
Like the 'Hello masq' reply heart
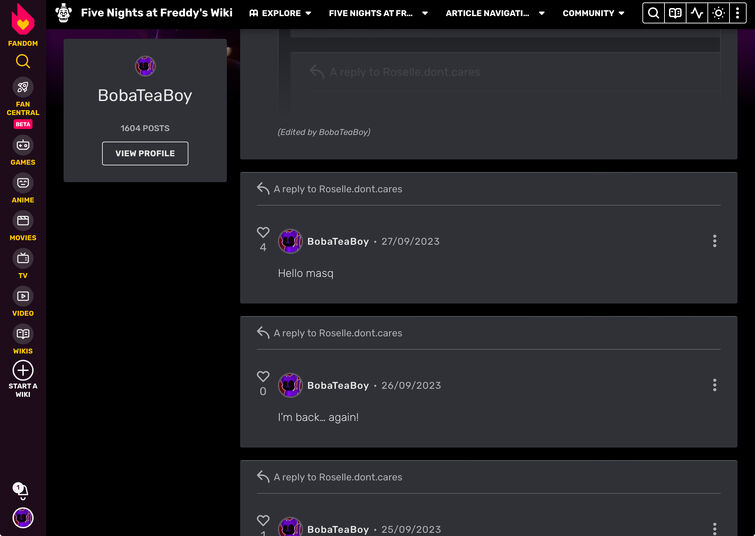pos(263,232)
